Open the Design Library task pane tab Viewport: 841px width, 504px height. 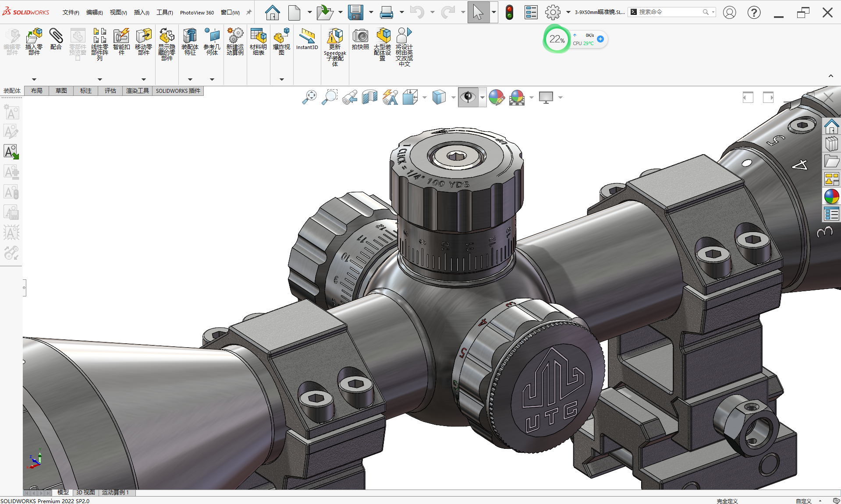pos(831,144)
